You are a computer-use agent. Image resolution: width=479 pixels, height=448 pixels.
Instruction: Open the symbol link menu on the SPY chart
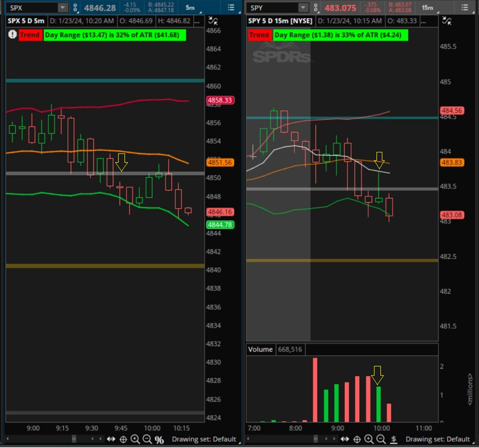click(315, 7)
